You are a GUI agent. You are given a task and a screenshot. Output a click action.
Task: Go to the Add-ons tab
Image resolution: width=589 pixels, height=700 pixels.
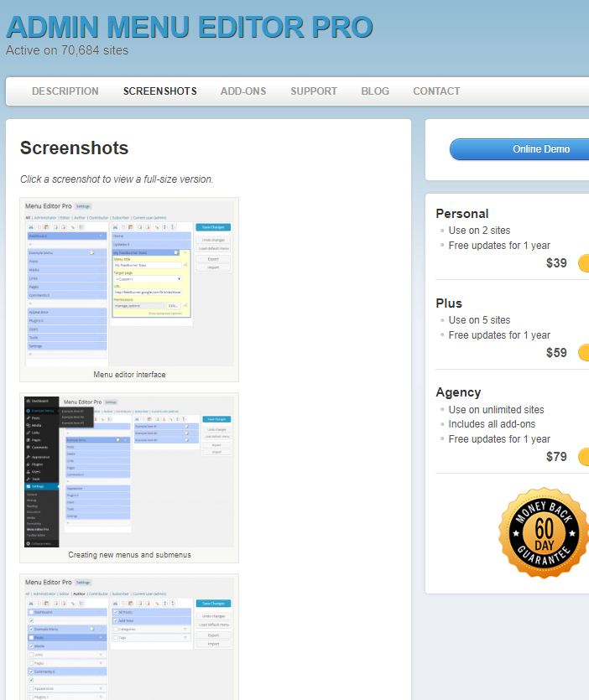pos(243,91)
